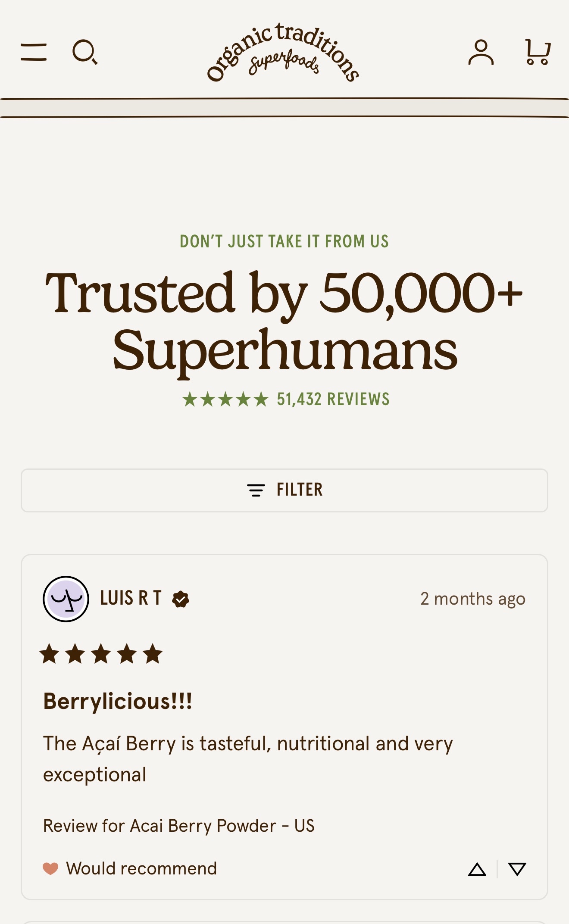The image size is (569, 924).
Task: Click the Organic Traditions Superfoods logo
Action: (283, 53)
